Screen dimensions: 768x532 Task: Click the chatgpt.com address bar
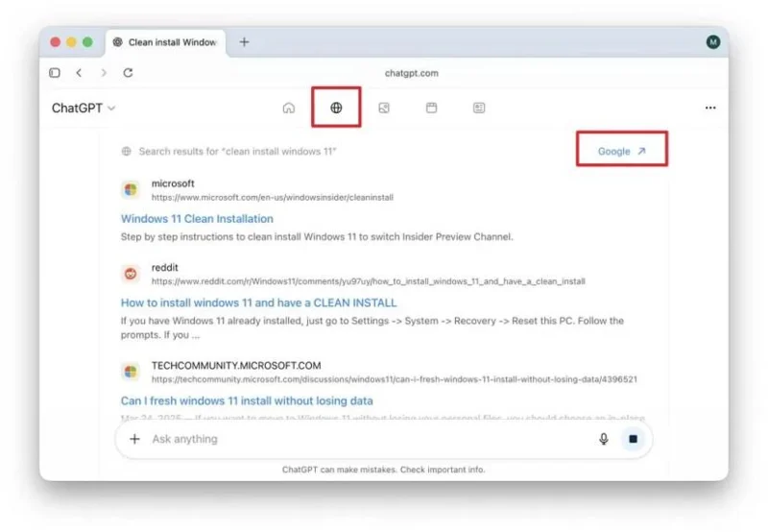[412, 73]
